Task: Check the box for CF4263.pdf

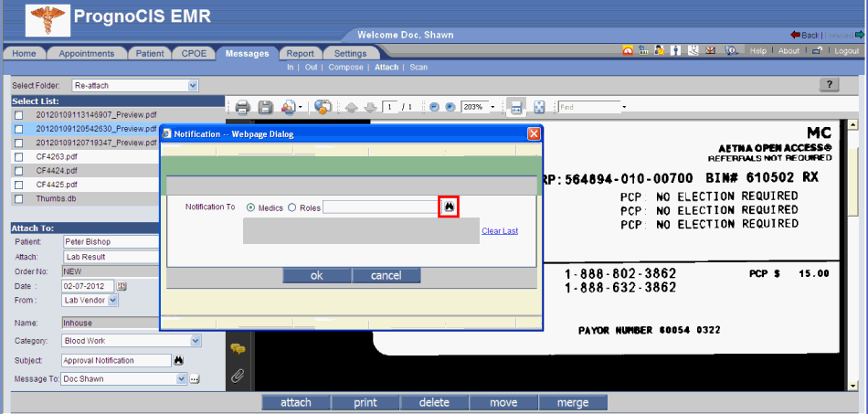Action: coord(19,156)
